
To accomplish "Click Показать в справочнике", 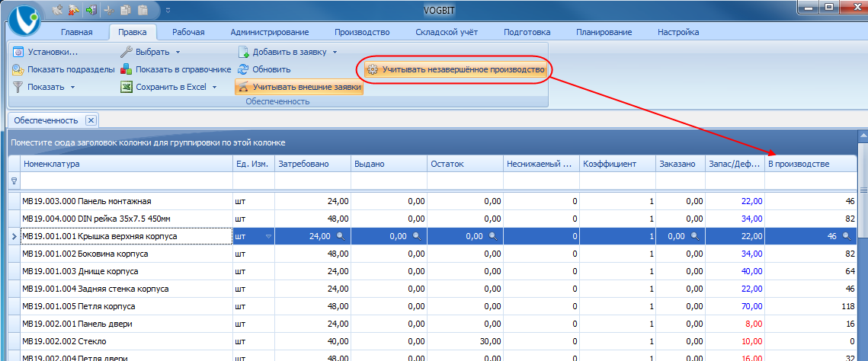I will 176,69.
